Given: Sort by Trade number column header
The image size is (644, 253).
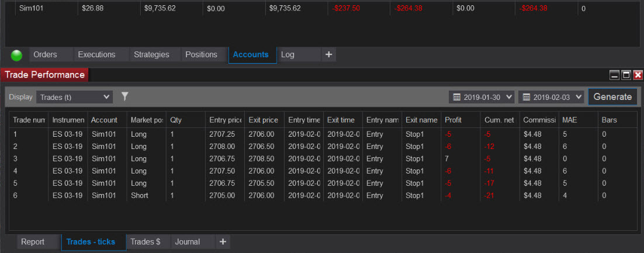Looking at the screenshot, I should coord(29,120).
